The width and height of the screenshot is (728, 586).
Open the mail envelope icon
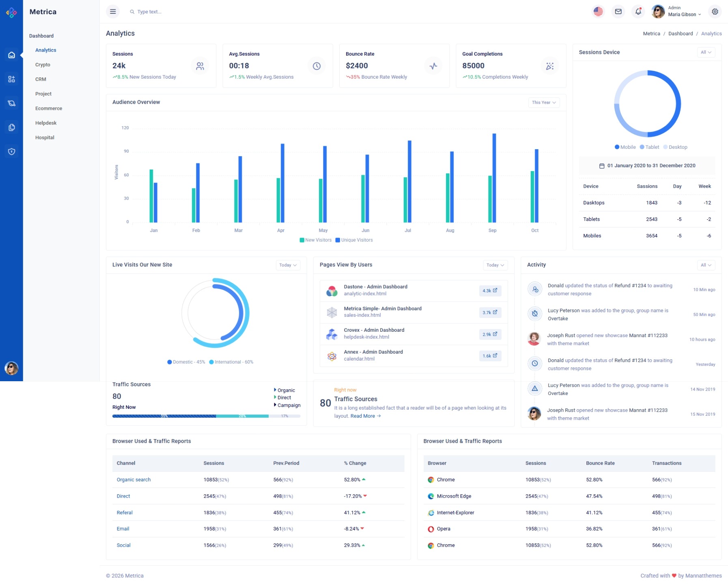pyautogui.click(x=618, y=12)
